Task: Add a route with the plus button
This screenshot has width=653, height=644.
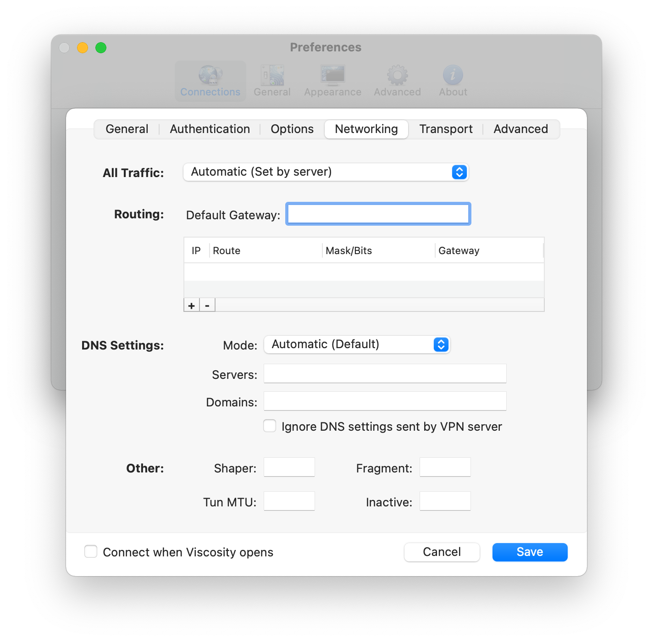Action: coord(192,305)
